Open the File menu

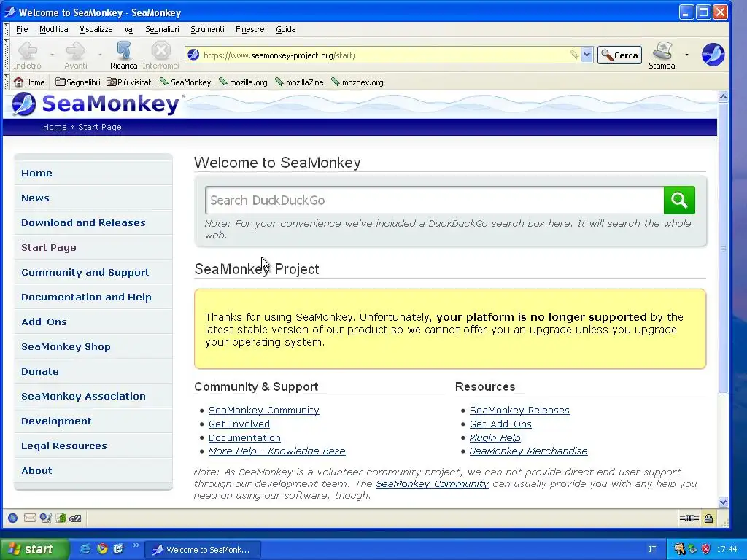pos(22,29)
